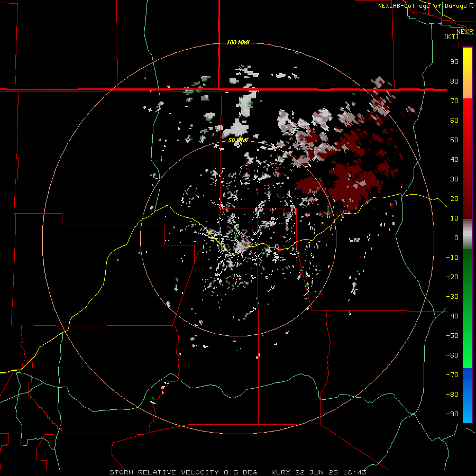Click the 90 value on the velocity scale
The image size is (476, 476).
(x=454, y=62)
